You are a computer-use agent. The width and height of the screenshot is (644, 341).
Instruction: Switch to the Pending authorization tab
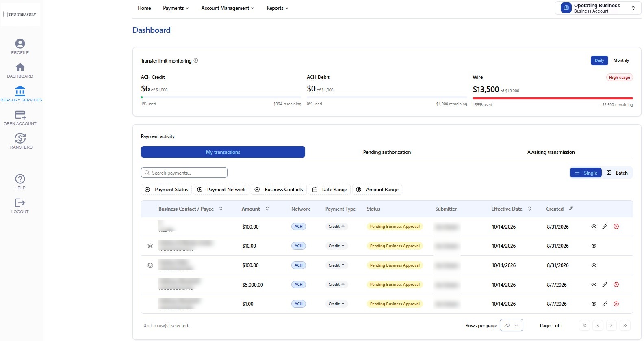pos(387,152)
